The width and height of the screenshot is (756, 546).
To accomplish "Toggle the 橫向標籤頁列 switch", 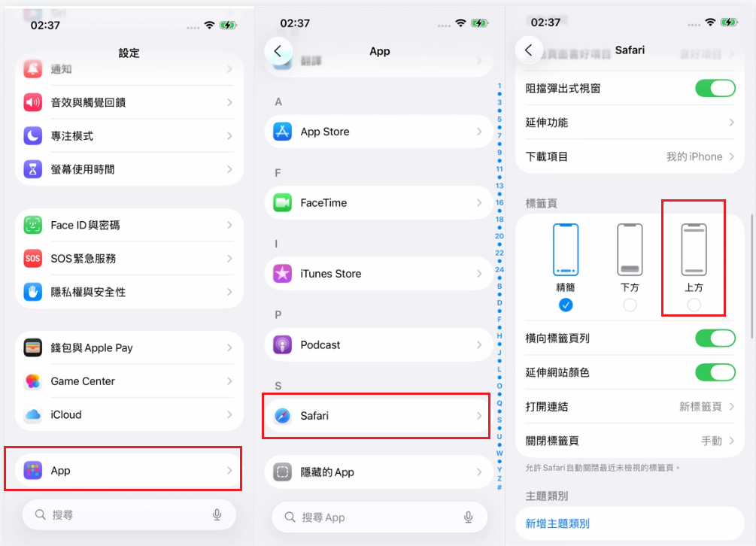I will click(x=715, y=338).
